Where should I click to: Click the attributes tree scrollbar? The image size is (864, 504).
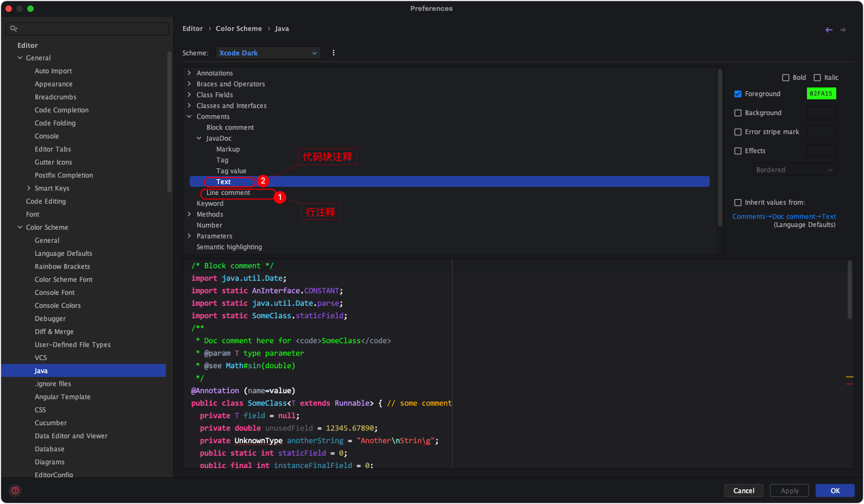point(720,147)
